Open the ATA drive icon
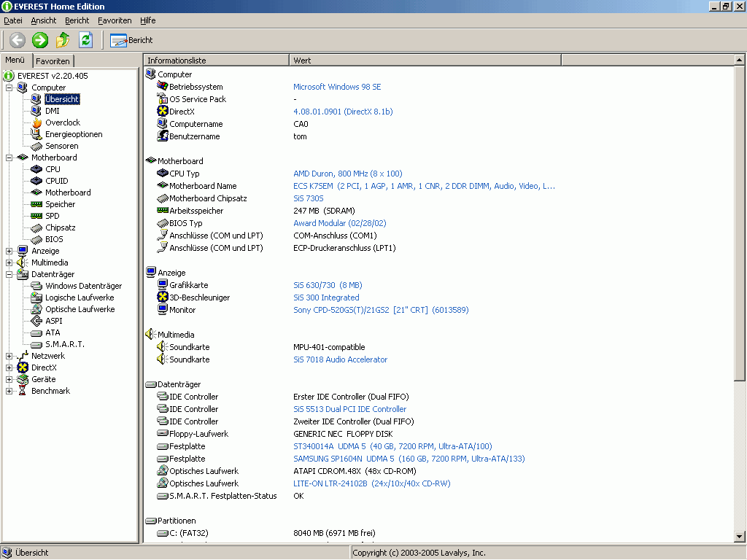The height and width of the screenshot is (560, 747). [36, 332]
